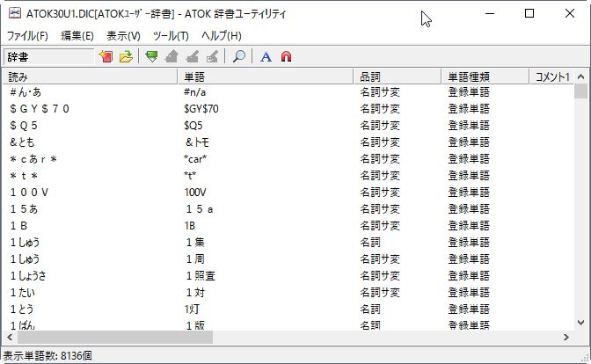Click the reading *cあr*
Viewport: 591px width, 364px height.
click(x=33, y=159)
